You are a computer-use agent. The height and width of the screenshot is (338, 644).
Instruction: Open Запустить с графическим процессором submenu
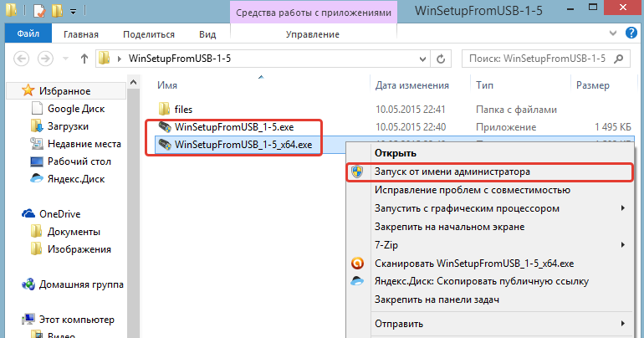click(x=467, y=208)
